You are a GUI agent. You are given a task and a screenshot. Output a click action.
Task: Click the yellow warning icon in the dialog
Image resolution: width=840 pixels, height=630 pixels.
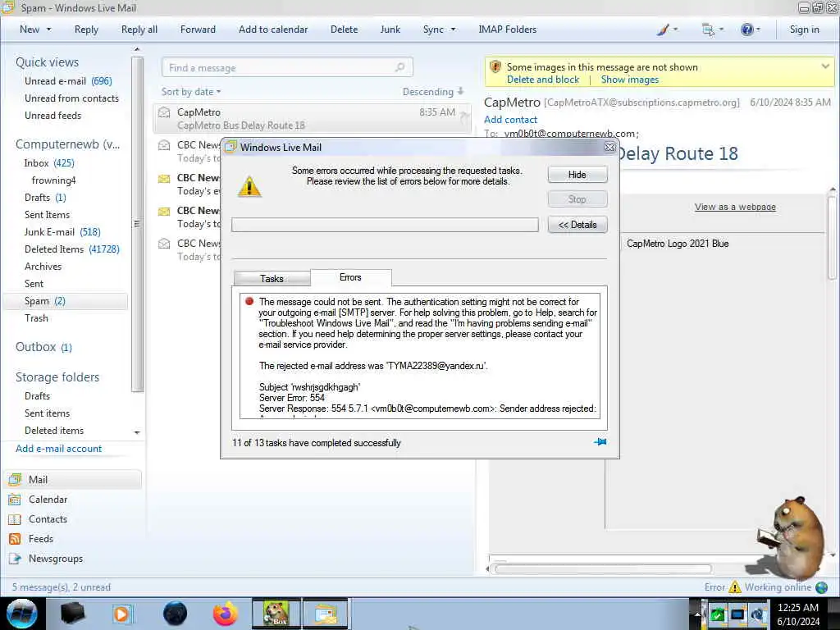click(249, 187)
